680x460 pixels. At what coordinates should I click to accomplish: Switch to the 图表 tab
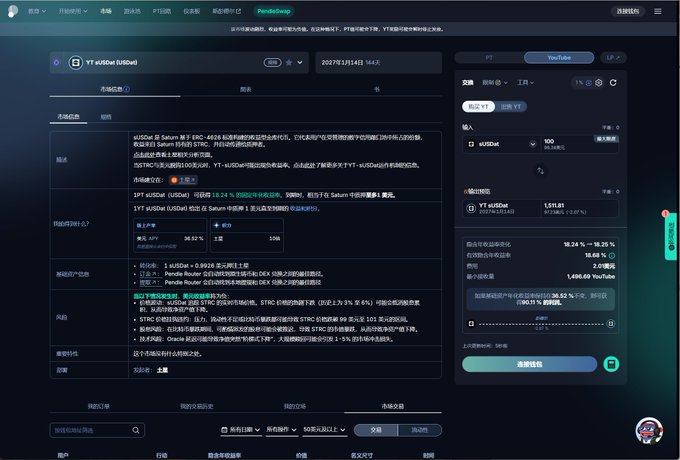(x=245, y=89)
